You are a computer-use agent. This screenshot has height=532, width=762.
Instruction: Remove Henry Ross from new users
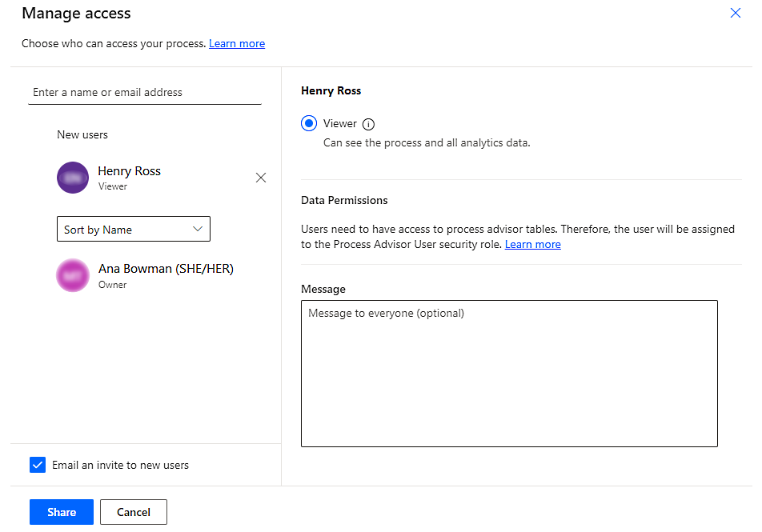(261, 178)
